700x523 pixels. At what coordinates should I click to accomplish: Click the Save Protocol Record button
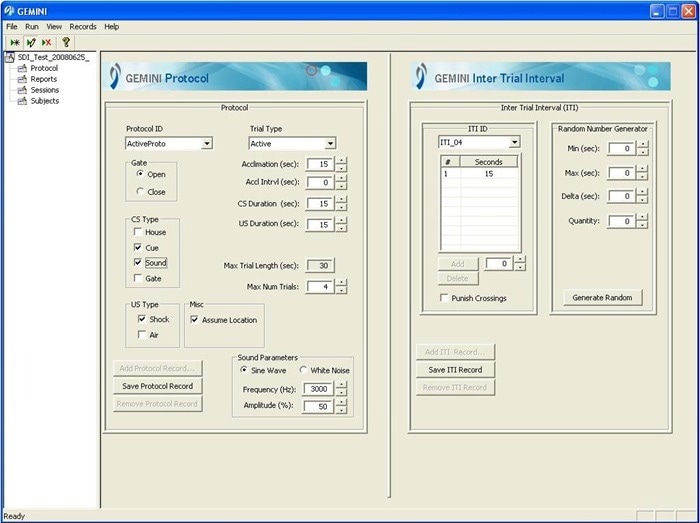pyautogui.click(x=157, y=386)
